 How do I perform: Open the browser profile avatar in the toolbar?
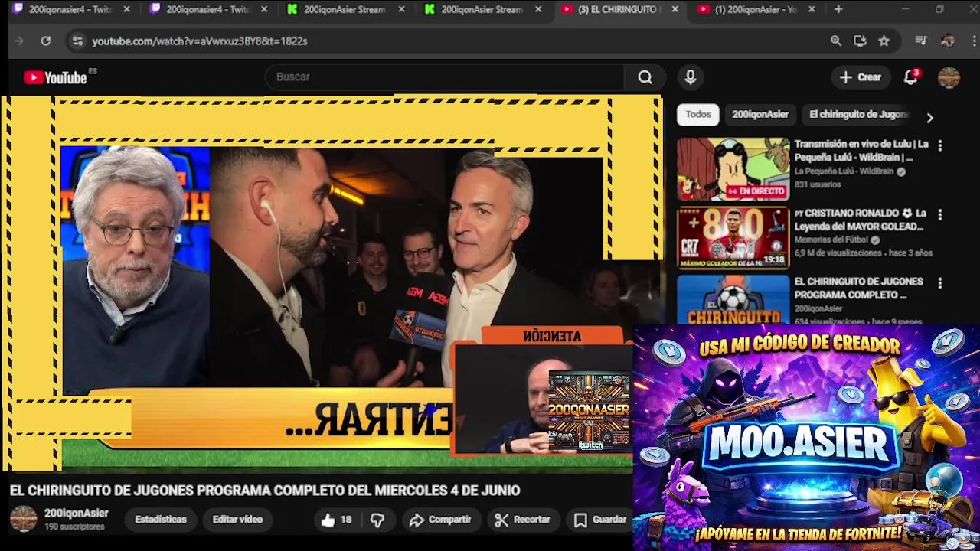(948, 41)
